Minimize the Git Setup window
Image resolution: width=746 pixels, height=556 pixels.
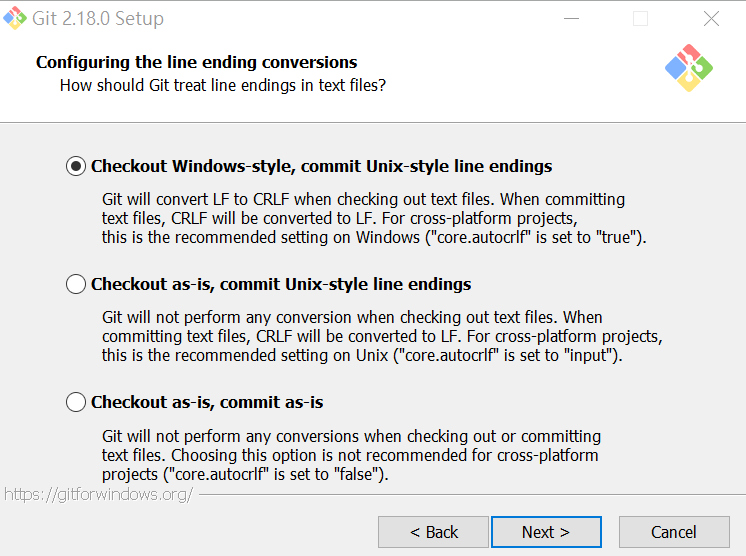coord(571,19)
